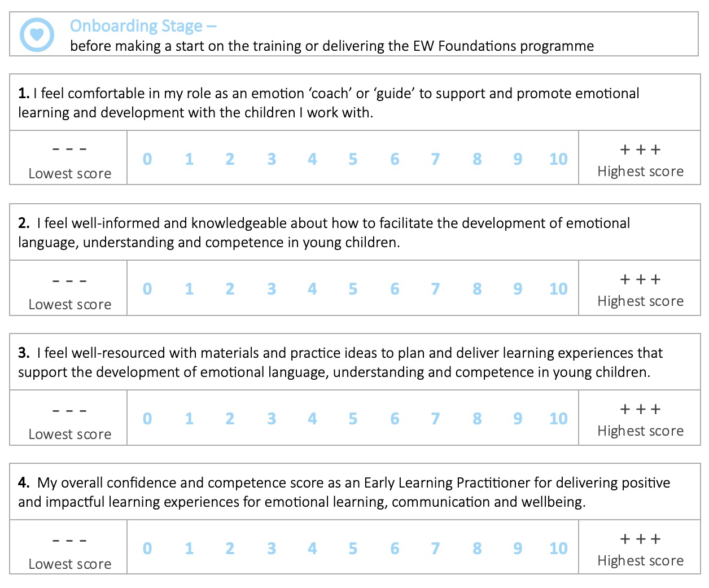709x588 pixels.
Task: Pick score 3 for question 1
Action: pyautogui.click(x=272, y=159)
